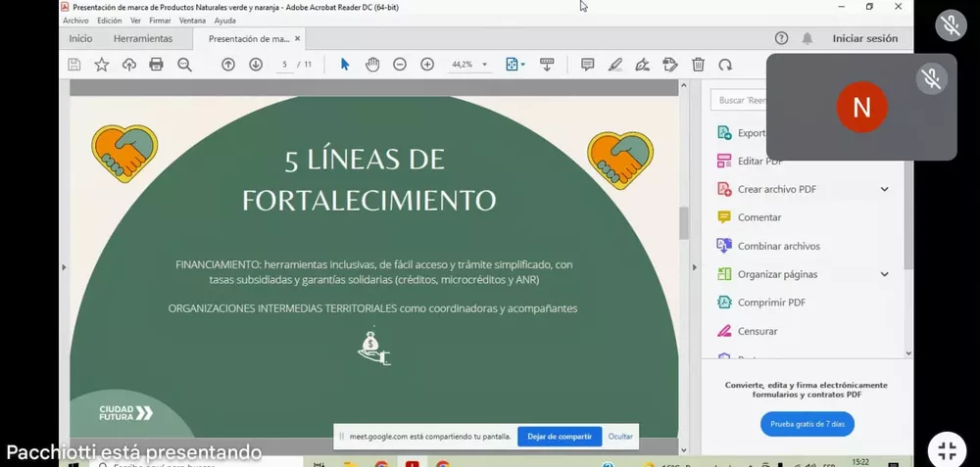Screen dimensions: 980x467
Task: Click the trash delete icon in the toolbar
Action: 698,65
